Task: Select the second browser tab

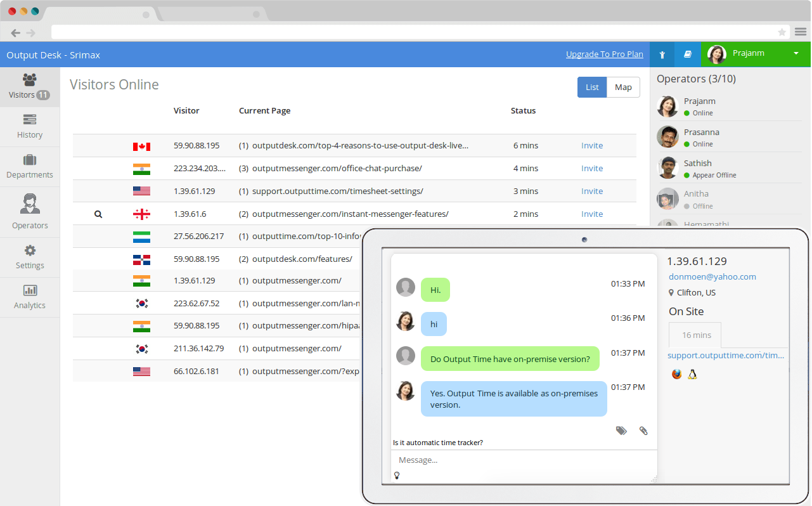Action: (x=212, y=14)
